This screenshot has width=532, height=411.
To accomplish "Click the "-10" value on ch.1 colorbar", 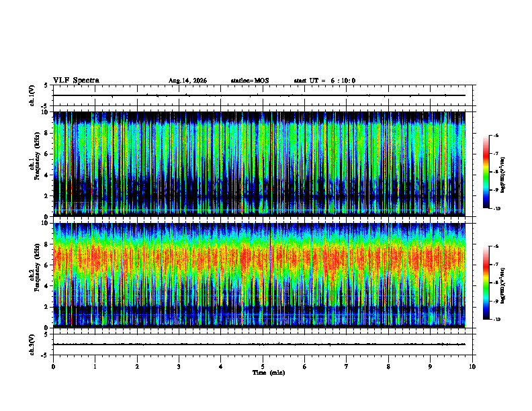I will 496,209.
